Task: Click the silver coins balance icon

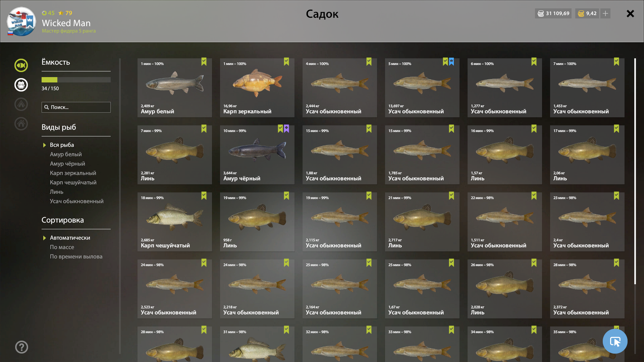Action: [x=541, y=13]
